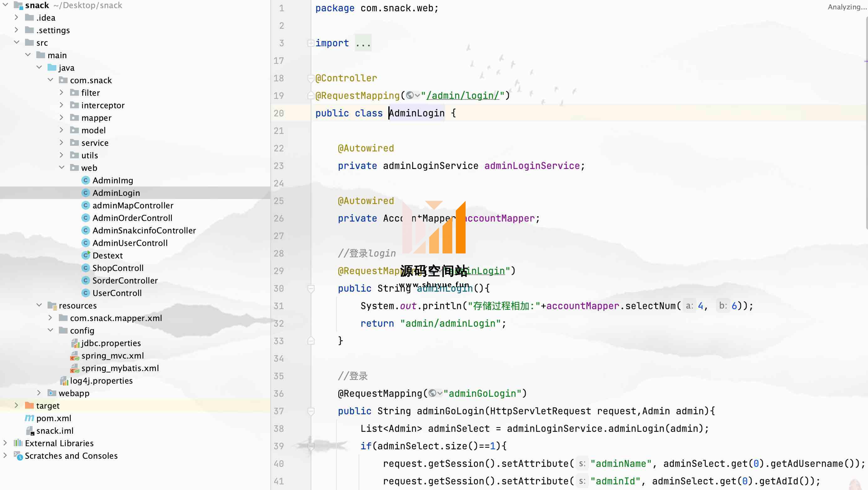This screenshot has height=490, width=868.
Task: Click the webapp web folder icon
Action: click(x=52, y=393)
